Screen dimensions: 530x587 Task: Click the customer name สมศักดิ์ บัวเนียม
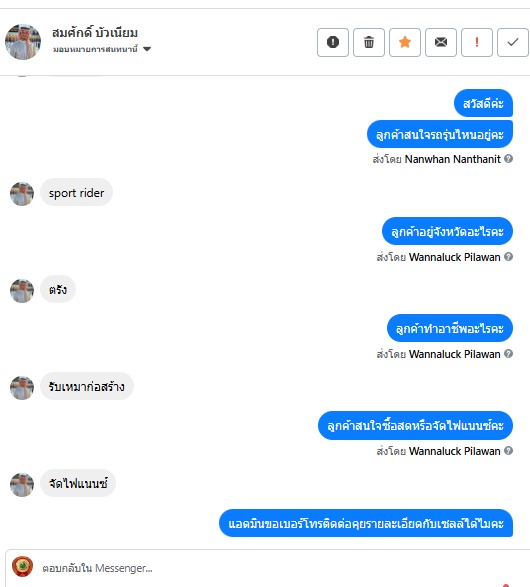(x=95, y=33)
